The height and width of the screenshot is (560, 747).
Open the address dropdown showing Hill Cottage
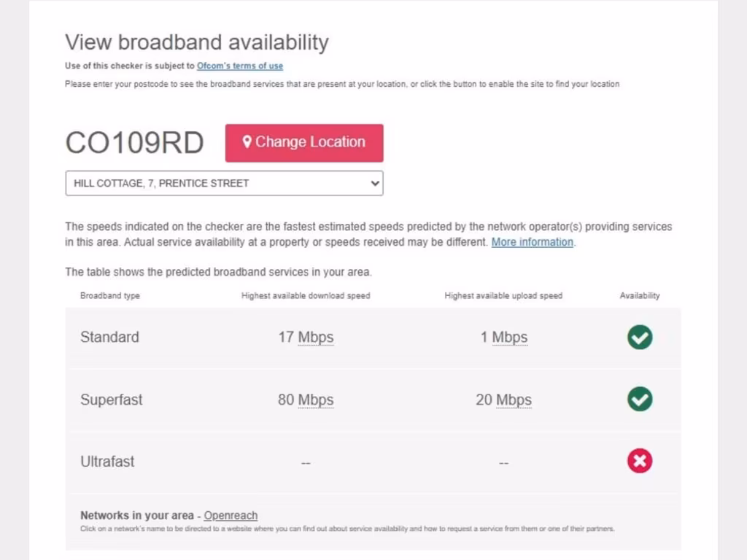(224, 183)
